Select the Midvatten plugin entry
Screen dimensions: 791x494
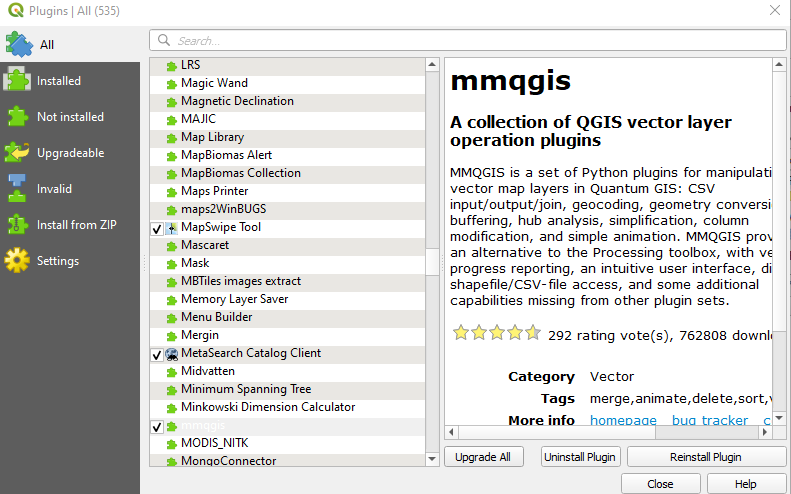pyautogui.click(x=288, y=371)
